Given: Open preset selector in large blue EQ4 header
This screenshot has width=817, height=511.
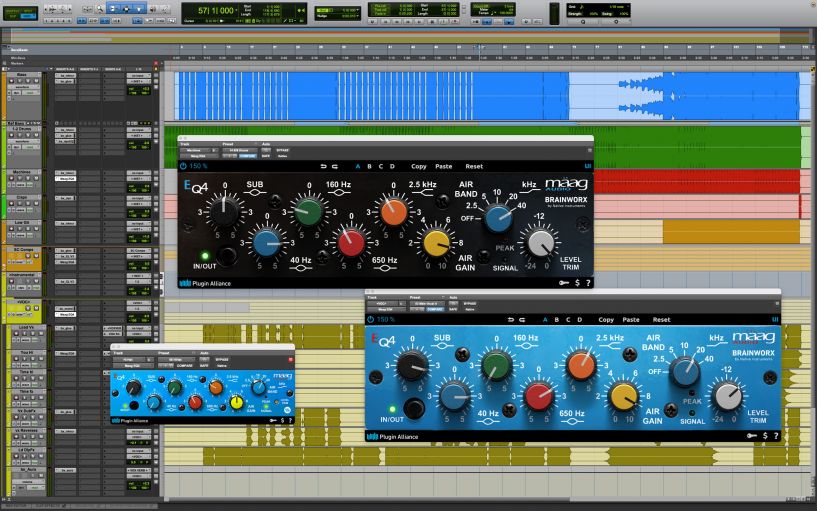Looking at the screenshot, I should tap(427, 304).
